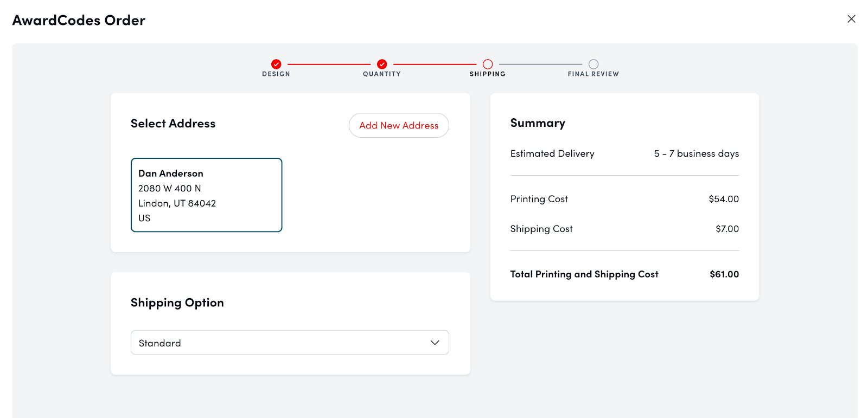Click the completed Quantity step checkmark
This screenshot has height=418, width=868.
(x=382, y=64)
